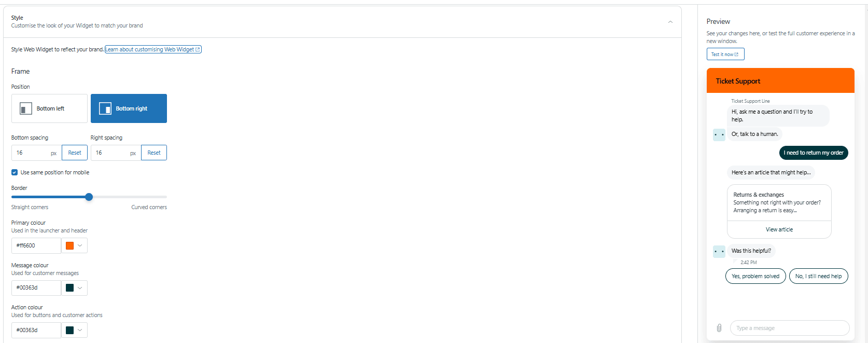
Task: Click 'Yes, problem solved' reply button
Action: pyautogui.click(x=755, y=276)
